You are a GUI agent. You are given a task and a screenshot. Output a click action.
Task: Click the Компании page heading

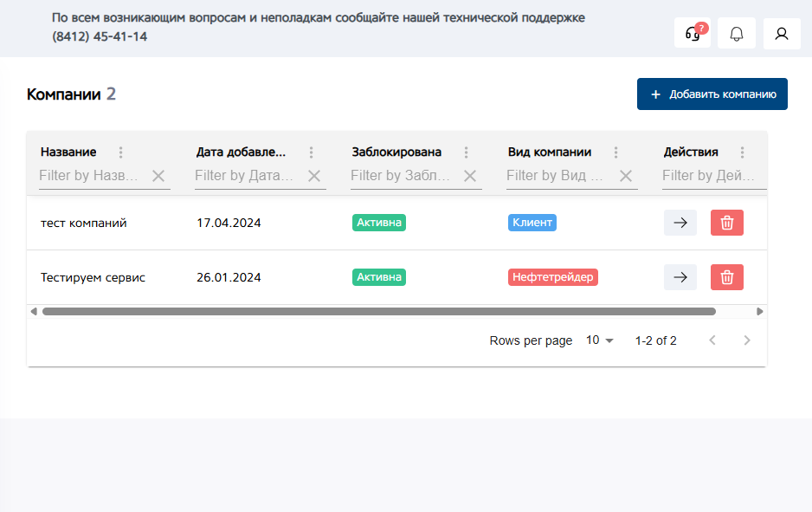pos(64,94)
